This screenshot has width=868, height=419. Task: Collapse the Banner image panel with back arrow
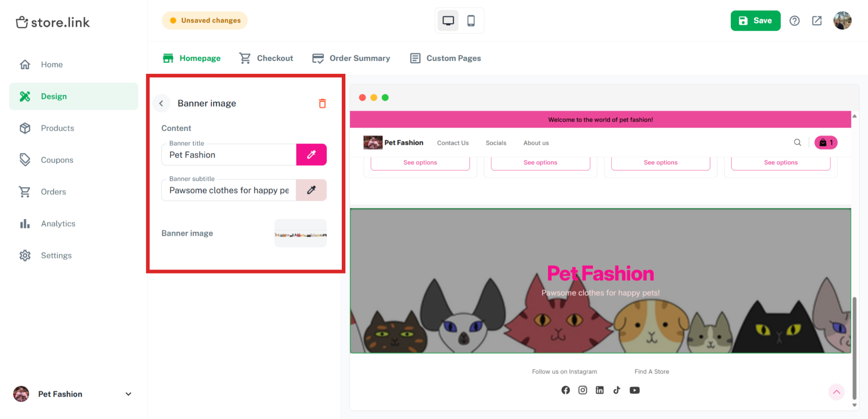(161, 103)
